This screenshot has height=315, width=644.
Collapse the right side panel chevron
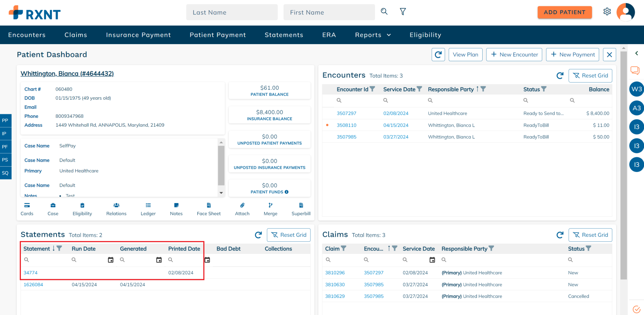pyautogui.click(x=636, y=53)
